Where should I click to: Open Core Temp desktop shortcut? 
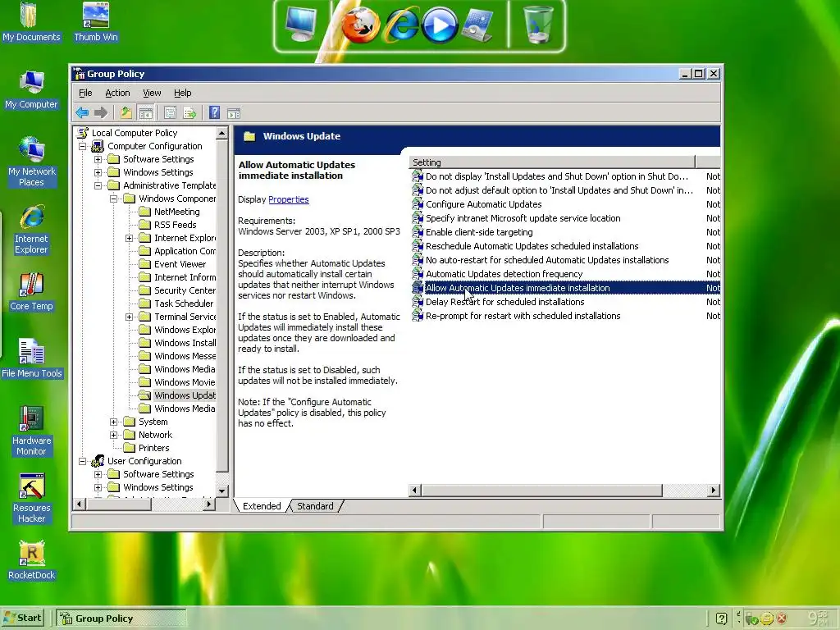pyautogui.click(x=31, y=291)
